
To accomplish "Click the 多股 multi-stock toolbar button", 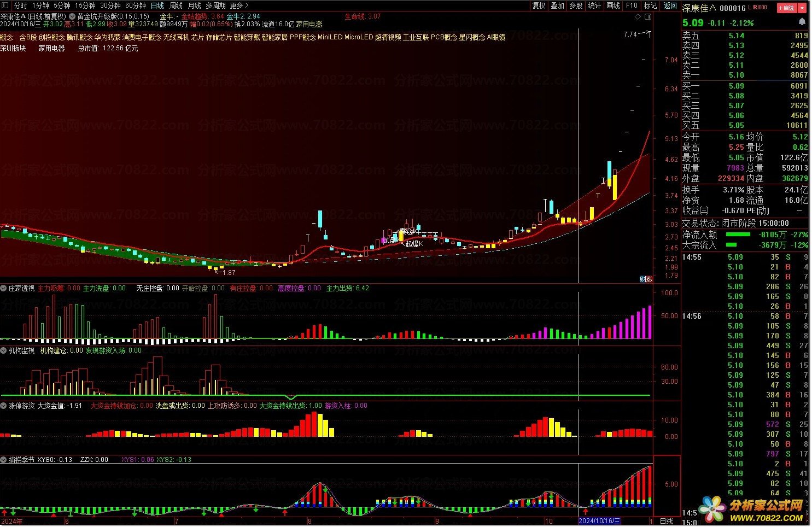I will coord(576,5).
